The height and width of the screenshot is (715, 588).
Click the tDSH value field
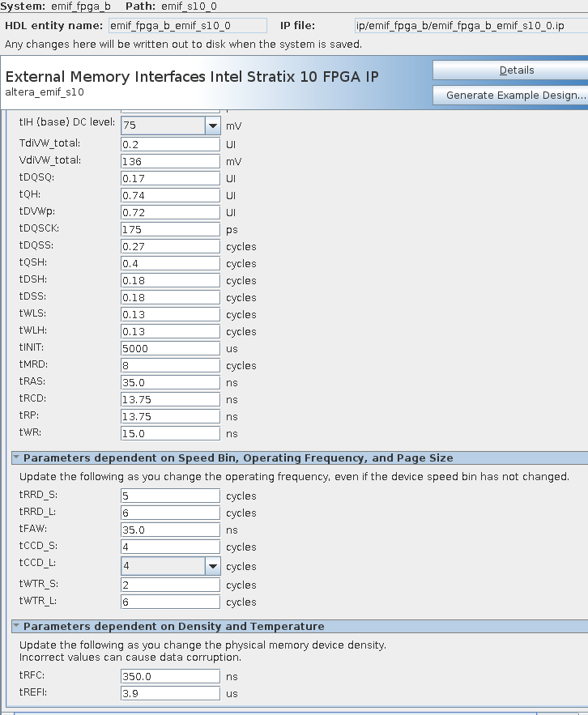(x=171, y=280)
